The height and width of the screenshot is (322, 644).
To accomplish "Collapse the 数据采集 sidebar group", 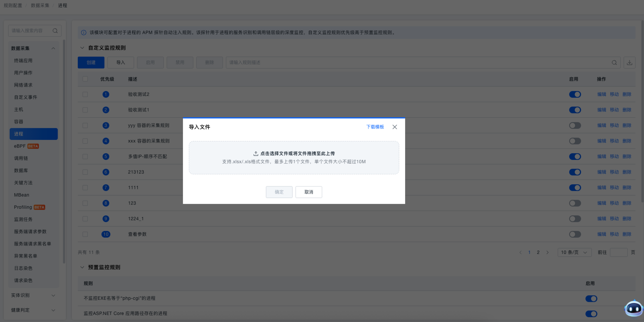I will tap(53, 48).
